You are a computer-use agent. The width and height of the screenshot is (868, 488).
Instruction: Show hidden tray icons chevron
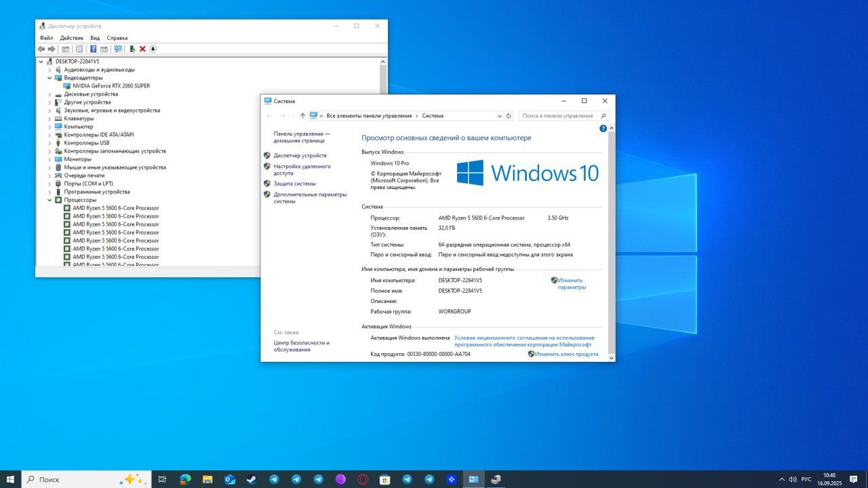click(781, 479)
